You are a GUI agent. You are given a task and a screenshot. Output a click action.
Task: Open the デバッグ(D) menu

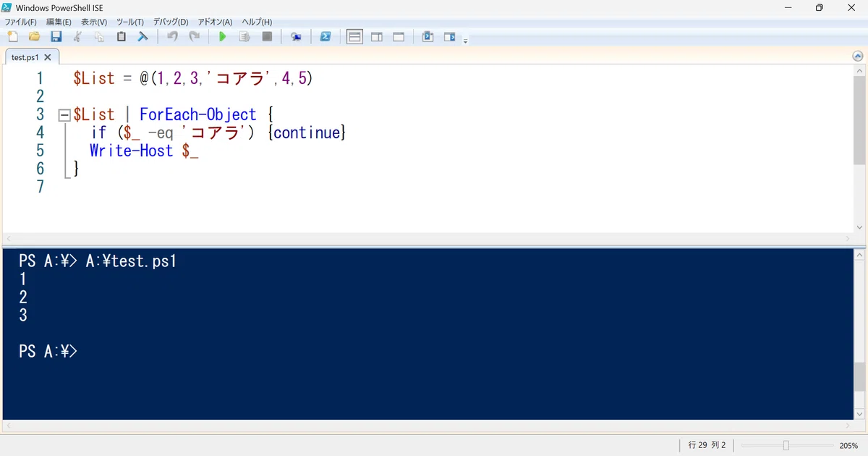[x=171, y=22]
